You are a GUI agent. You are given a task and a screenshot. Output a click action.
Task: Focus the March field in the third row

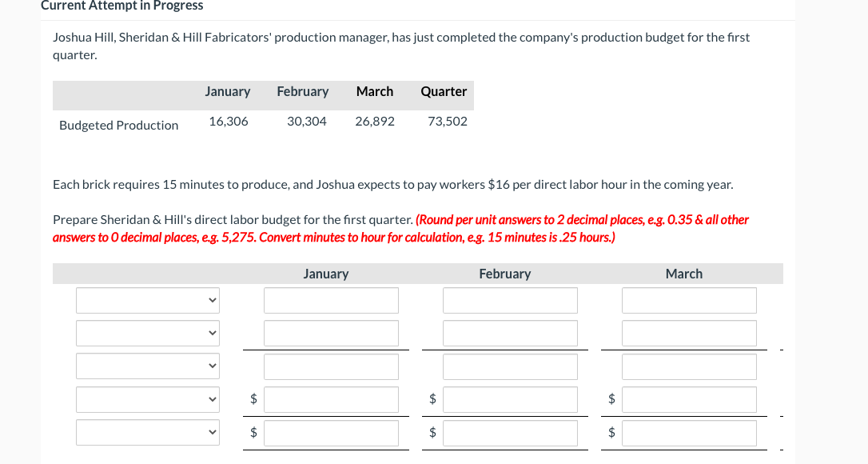[689, 367]
